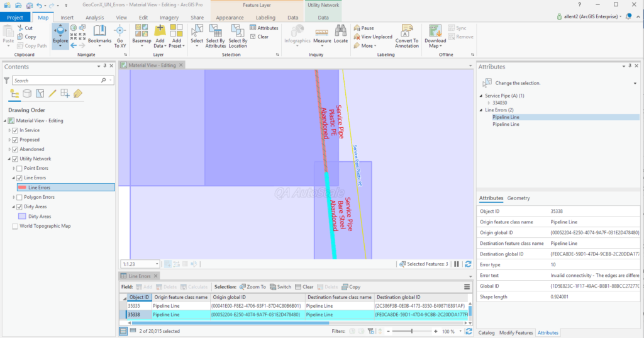Switch to List By Selection view
644x338 pixels.
(x=40, y=94)
